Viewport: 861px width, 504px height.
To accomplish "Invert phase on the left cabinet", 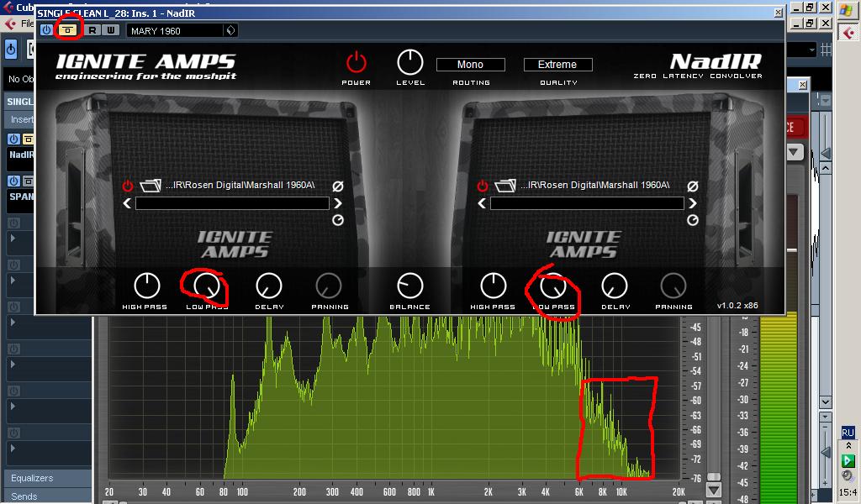I will pos(338,186).
